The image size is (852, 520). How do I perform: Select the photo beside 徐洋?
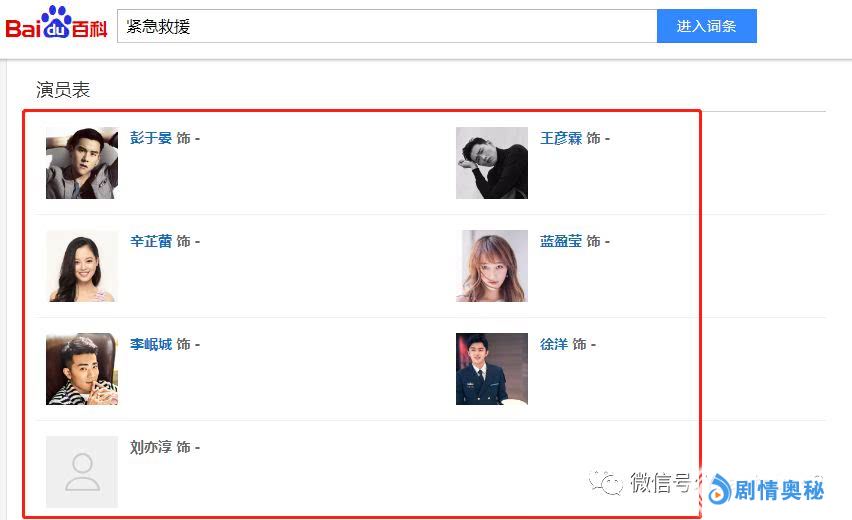pyautogui.click(x=492, y=369)
